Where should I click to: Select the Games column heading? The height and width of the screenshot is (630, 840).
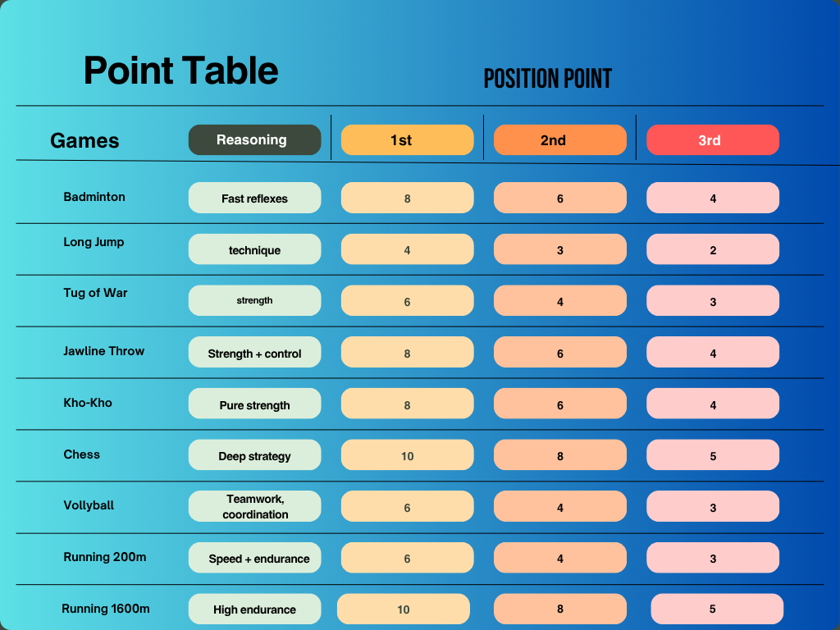pos(84,140)
